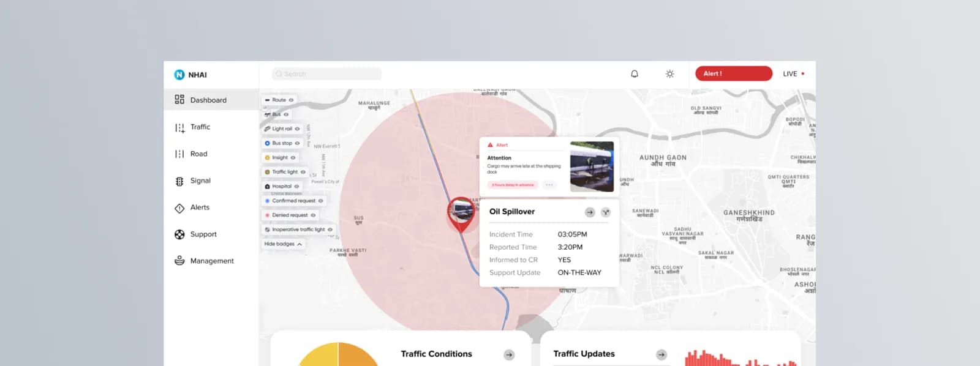Viewport: 980px width, 366px height.
Task: Click the ON-THE-WAY support update value
Action: (x=579, y=273)
